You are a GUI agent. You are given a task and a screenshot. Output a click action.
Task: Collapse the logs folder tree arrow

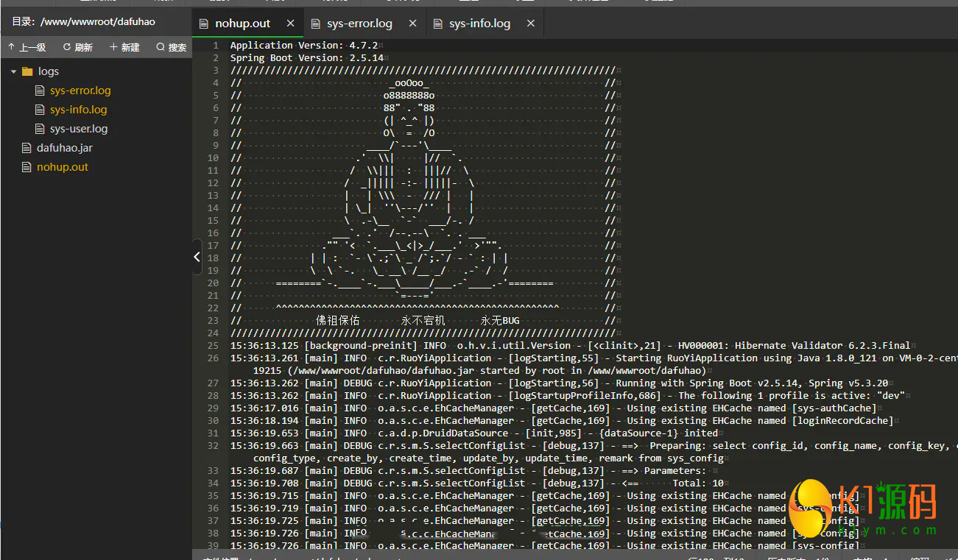(x=14, y=71)
